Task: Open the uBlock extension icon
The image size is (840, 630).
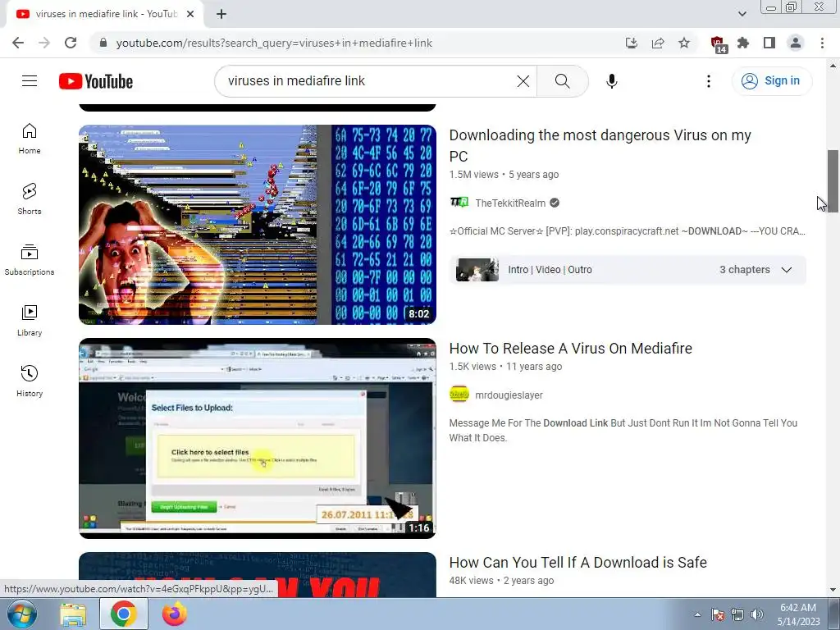Action: click(x=718, y=44)
